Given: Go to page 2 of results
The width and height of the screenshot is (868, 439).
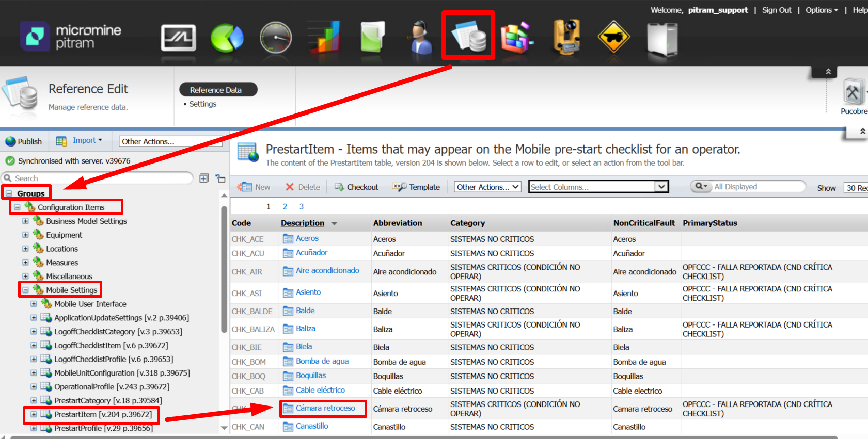Looking at the screenshot, I should click(x=285, y=206).
